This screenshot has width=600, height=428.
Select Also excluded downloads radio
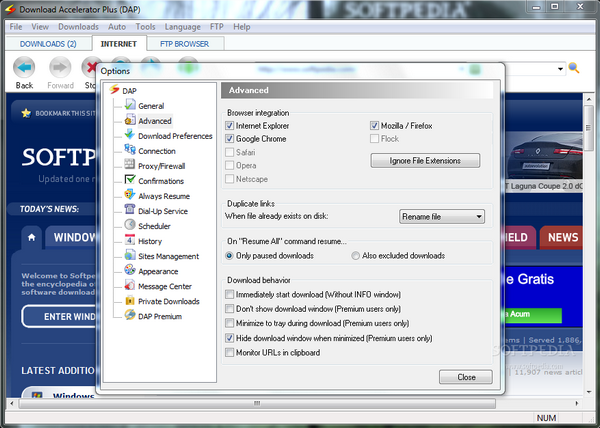(x=355, y=255)
